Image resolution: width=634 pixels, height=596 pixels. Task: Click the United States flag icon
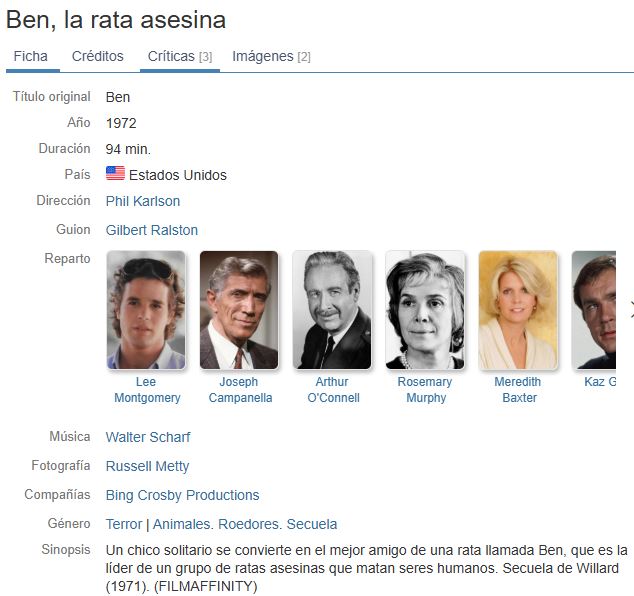115,173
